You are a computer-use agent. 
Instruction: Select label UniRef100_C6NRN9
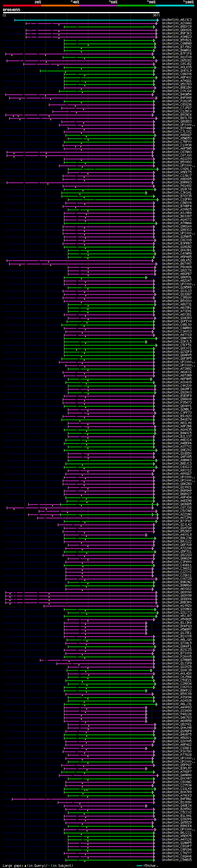click(177, 44)
